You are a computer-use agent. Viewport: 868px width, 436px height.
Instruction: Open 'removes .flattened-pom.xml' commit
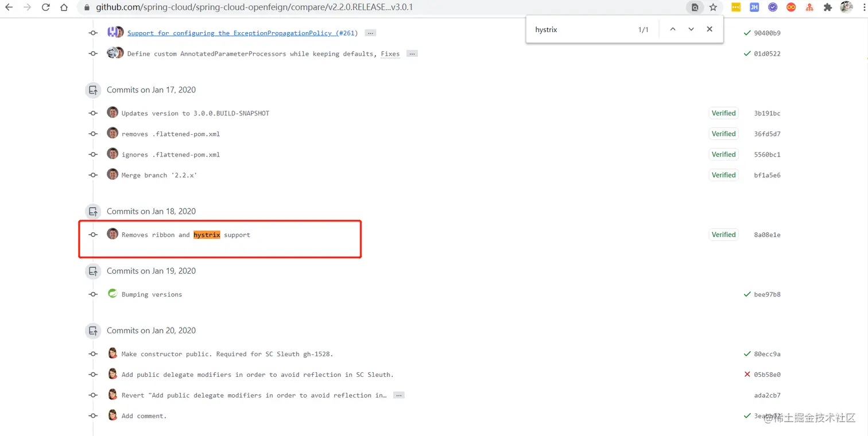coord(170,134)
